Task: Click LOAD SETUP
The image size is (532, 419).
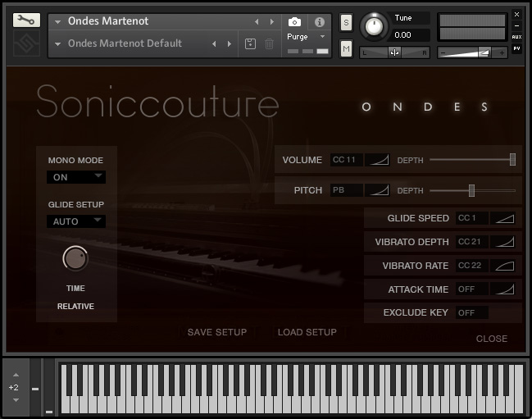Action: point(307,332)
